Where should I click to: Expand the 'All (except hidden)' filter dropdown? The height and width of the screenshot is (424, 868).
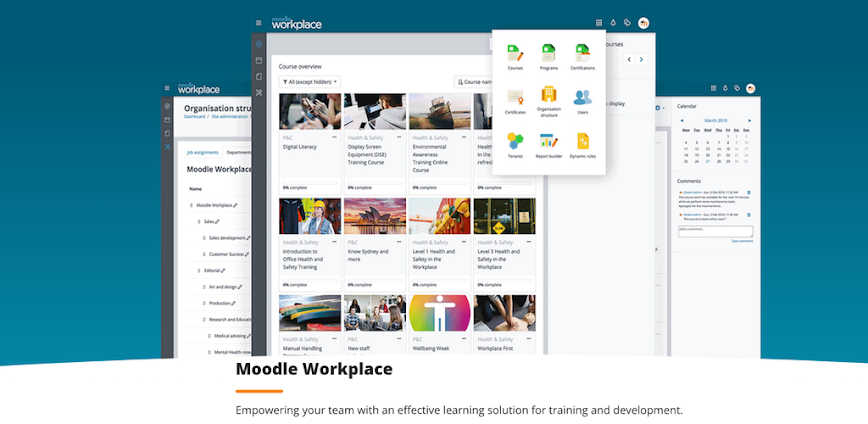(309, 81)
